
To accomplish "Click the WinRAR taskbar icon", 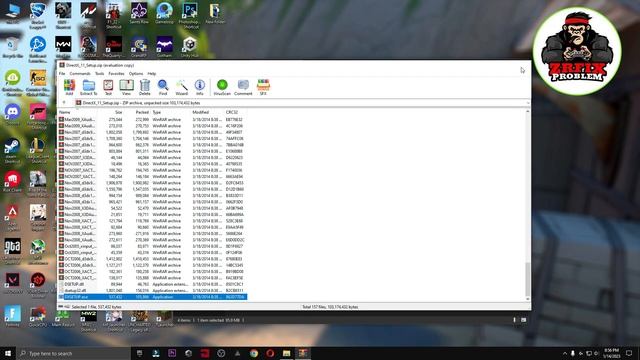I will 303,353.
